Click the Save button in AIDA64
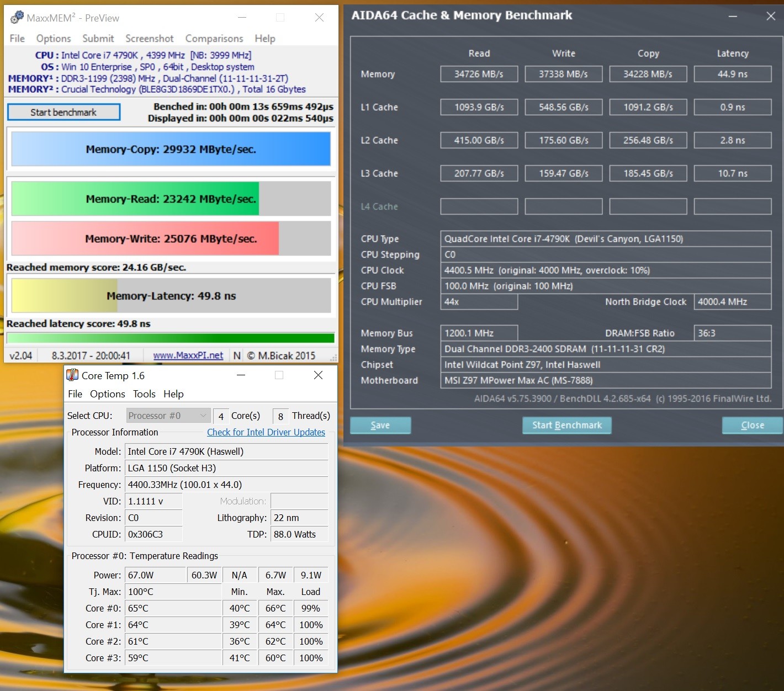Image resolution: width=784 pixels, height=691 pixels. pyautogui.click(x=380, y=425)
